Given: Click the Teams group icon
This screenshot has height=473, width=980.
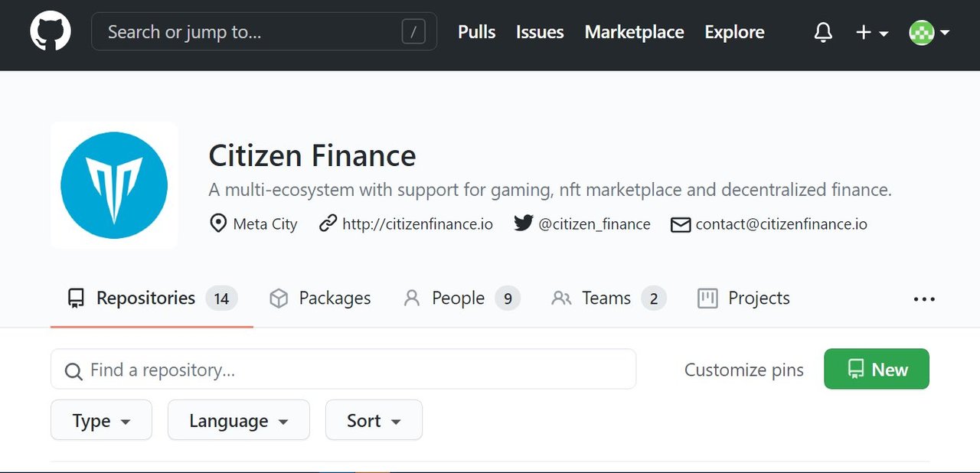Looking at the screenshot, I should [x=561, y=298].
